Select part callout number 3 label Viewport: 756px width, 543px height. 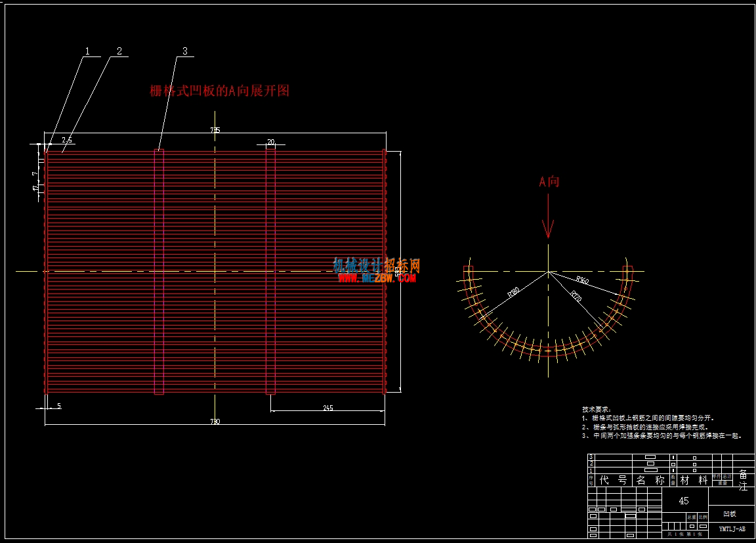[184, 51]
